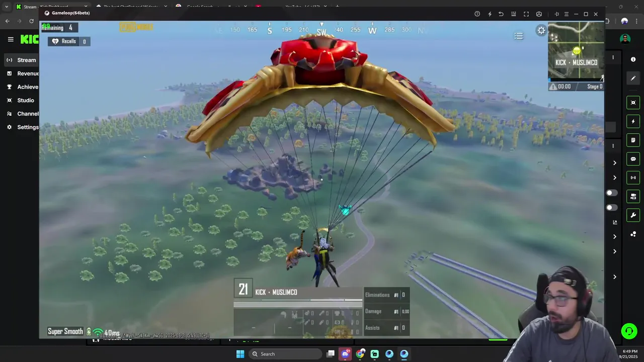Open the Chrome profile avatar

(624, 21)
